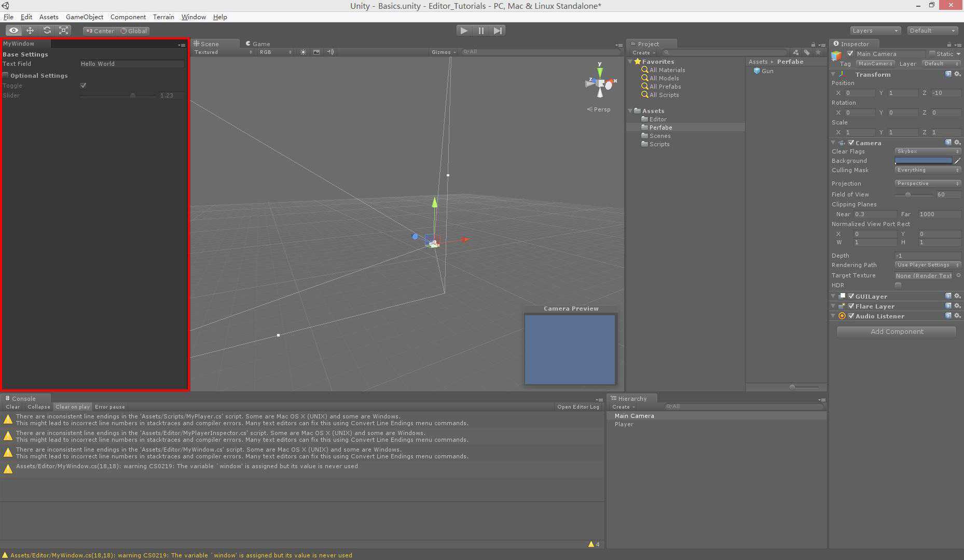Click Open Editor Log in the Console
964x560 pixels.
click(578, 407)
